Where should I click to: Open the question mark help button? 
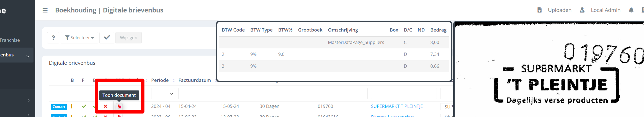[53, 38]
